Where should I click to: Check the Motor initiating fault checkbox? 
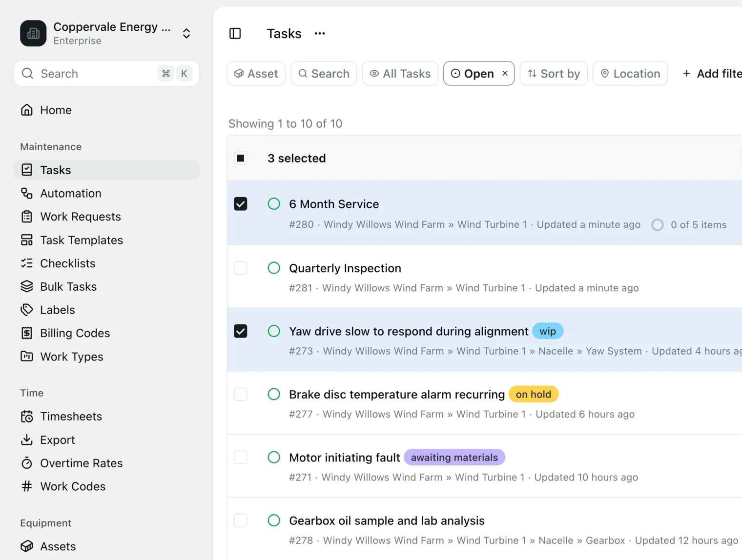241,457
